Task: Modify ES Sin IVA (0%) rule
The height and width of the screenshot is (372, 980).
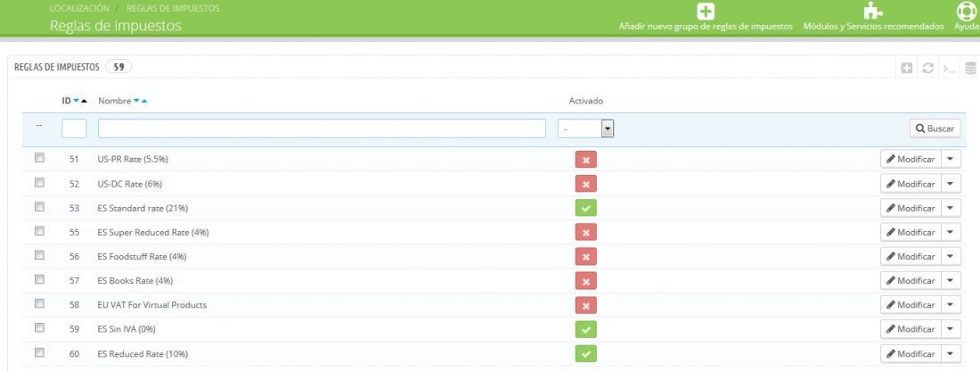Action: tap(911, 329)
